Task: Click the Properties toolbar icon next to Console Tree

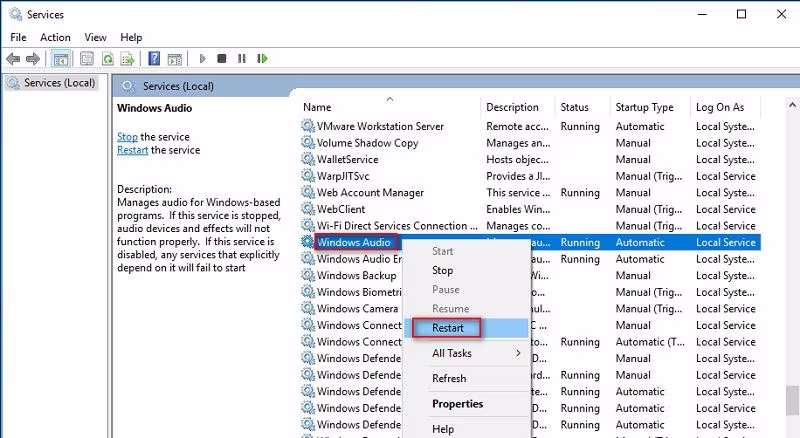Action: click(87, 59)
